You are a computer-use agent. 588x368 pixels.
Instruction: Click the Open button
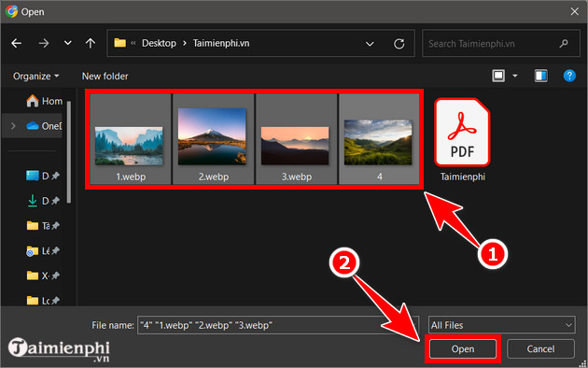(x=462, y=349)
